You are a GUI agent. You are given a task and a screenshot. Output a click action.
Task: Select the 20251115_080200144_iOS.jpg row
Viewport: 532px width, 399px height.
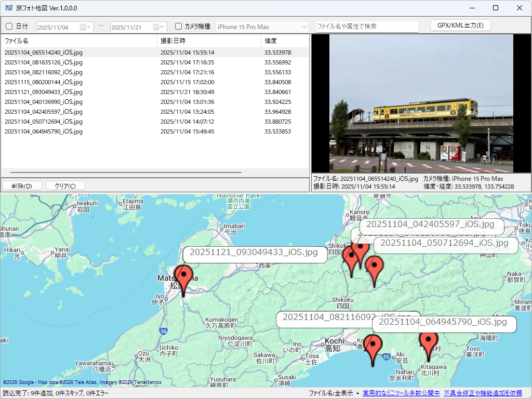click(x=44, y=82)
